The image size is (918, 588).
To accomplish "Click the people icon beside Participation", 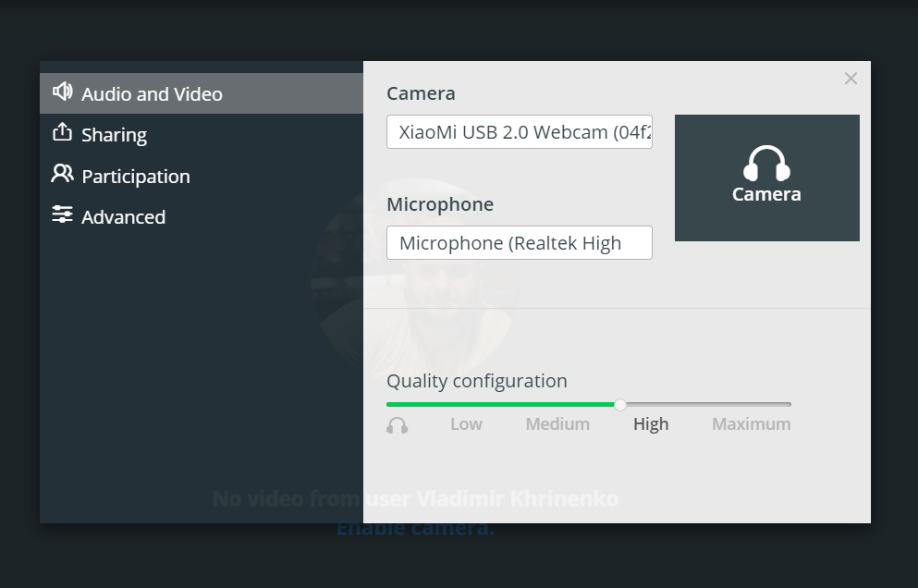I will (x=62, y=174).
